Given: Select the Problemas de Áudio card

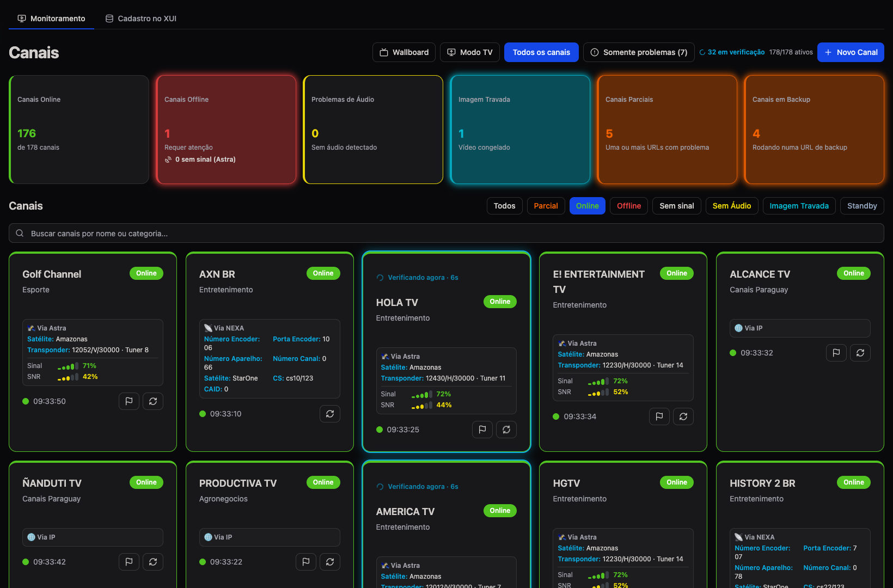Looking at the screenshot, I should pos(373,130).
